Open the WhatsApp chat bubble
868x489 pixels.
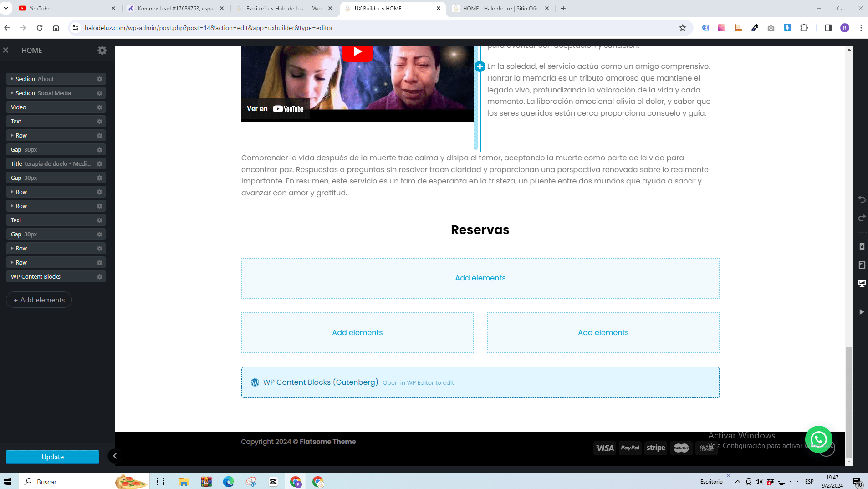819,439
